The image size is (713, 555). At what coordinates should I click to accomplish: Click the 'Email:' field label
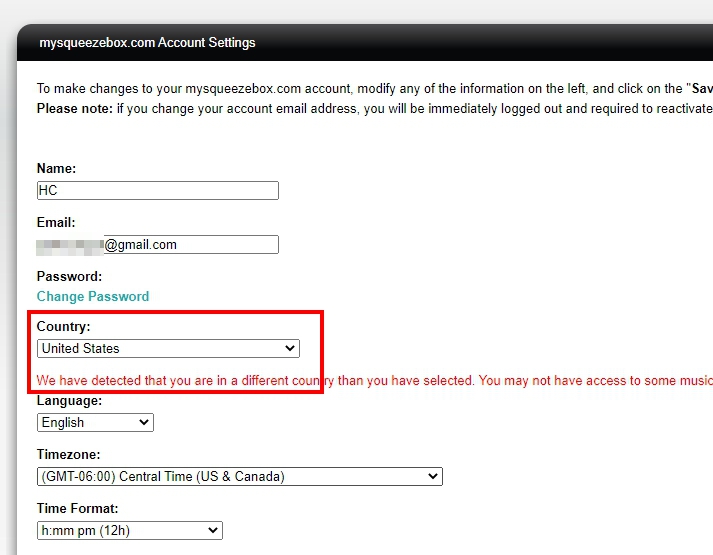click(x=56, y=222)
